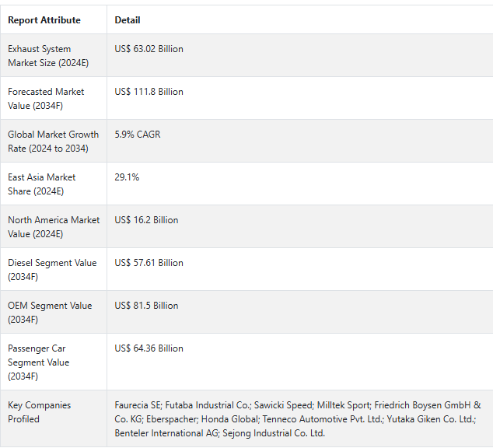Click the company list starting with Faurecia SE
The width and height of the screenshot is (493, 448).
coord(298,419)
